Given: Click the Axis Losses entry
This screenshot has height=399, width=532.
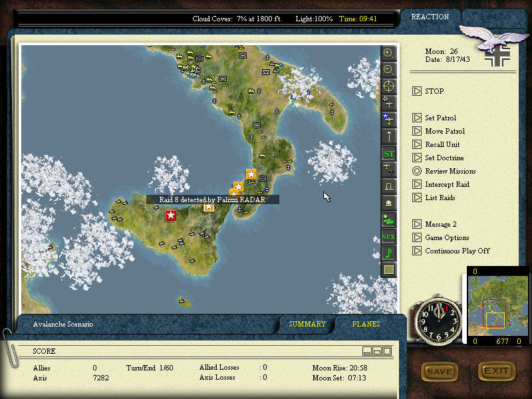Looking at the screenshot, I should tap(233, 377).
